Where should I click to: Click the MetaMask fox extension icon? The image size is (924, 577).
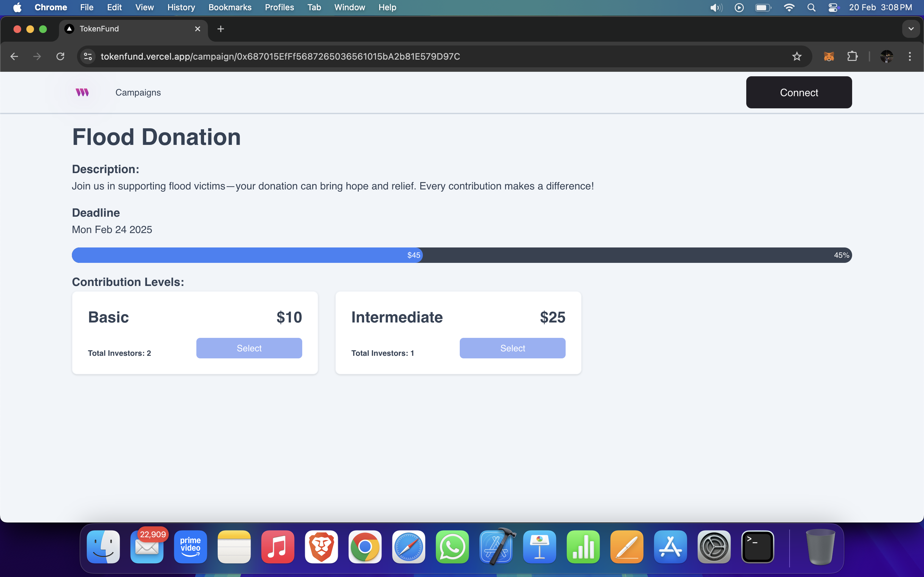pos(828,56)
